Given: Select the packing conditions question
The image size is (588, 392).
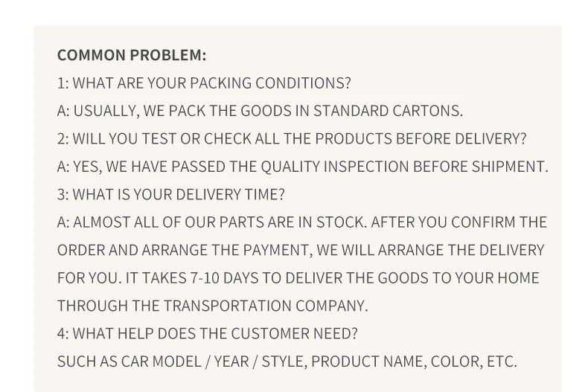Looking at the screenshot, I should [204, 83].
